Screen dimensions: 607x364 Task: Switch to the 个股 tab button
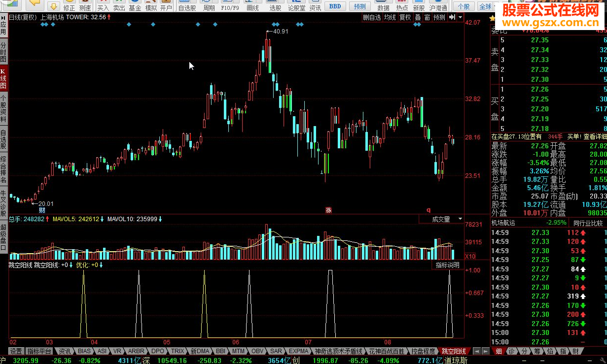(x=464, y=6)
